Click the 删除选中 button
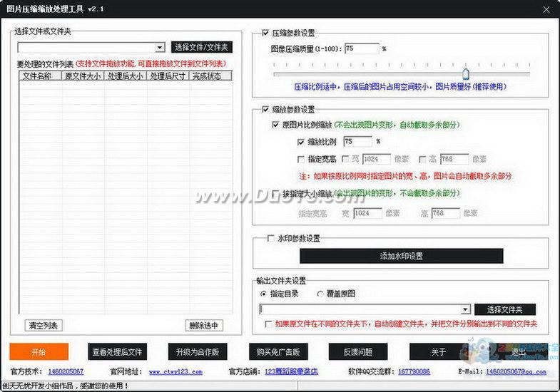This screenshot has height=392, width=560. 204,325
